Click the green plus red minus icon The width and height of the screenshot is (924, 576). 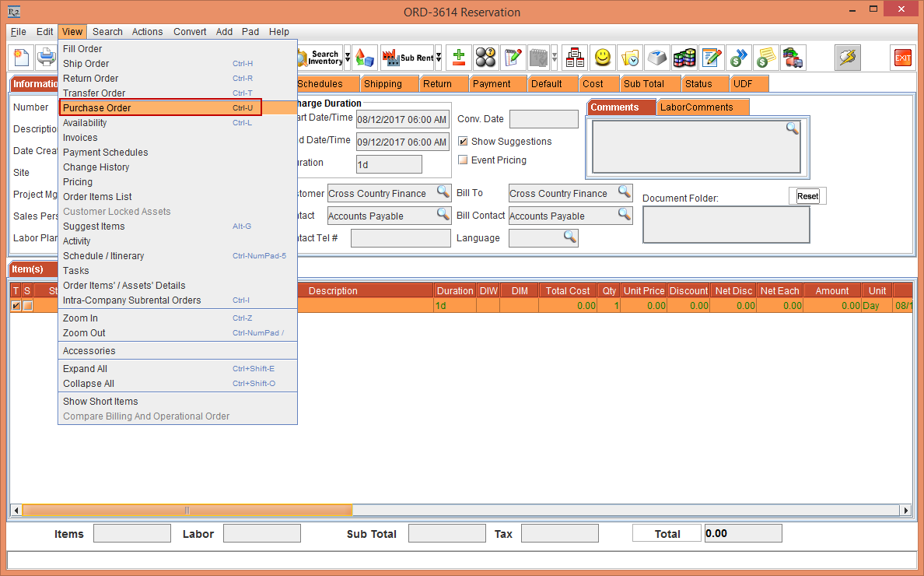(459, 58)
